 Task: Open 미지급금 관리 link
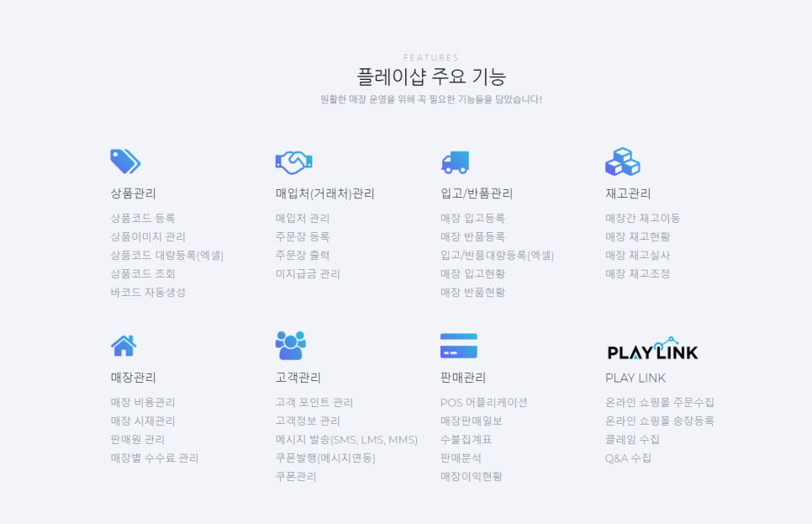(308, 273)
